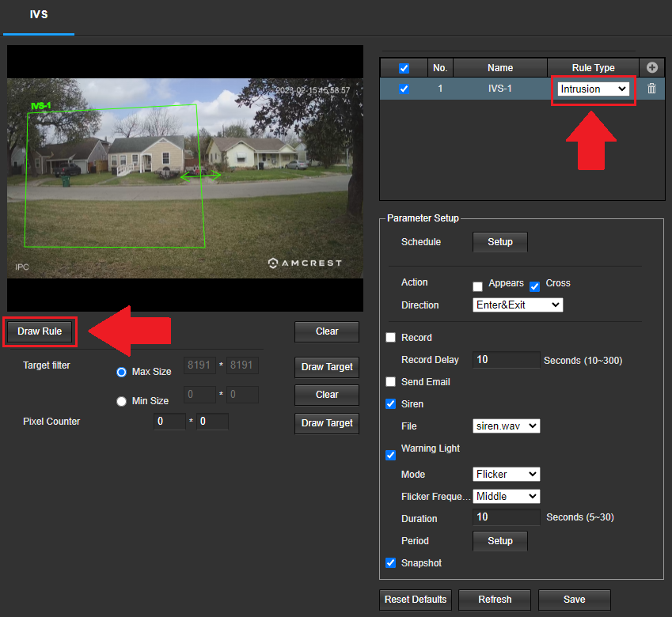
Task: Open the Period Setup button
Action: 500,541
